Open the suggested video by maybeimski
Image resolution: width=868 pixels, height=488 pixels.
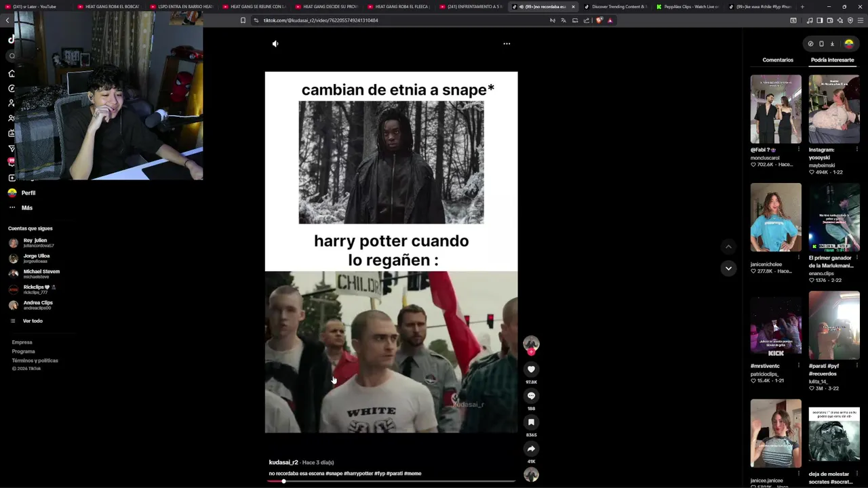tap(834, 109)
